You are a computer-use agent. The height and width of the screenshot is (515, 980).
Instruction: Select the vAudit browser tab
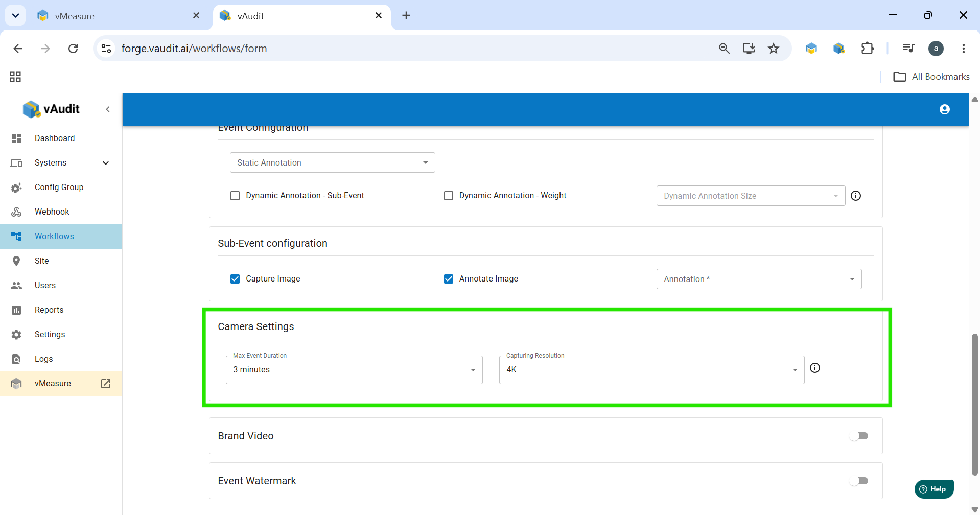point(301,16)
